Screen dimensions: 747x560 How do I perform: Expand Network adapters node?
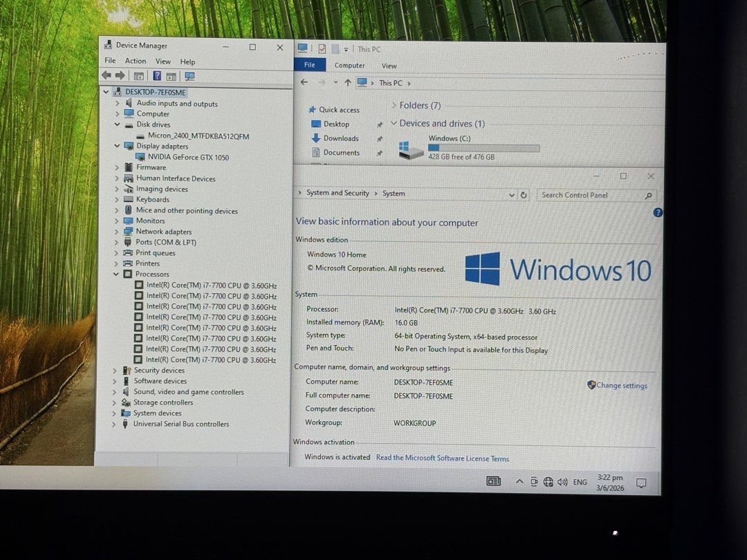[x=116, y=232]
